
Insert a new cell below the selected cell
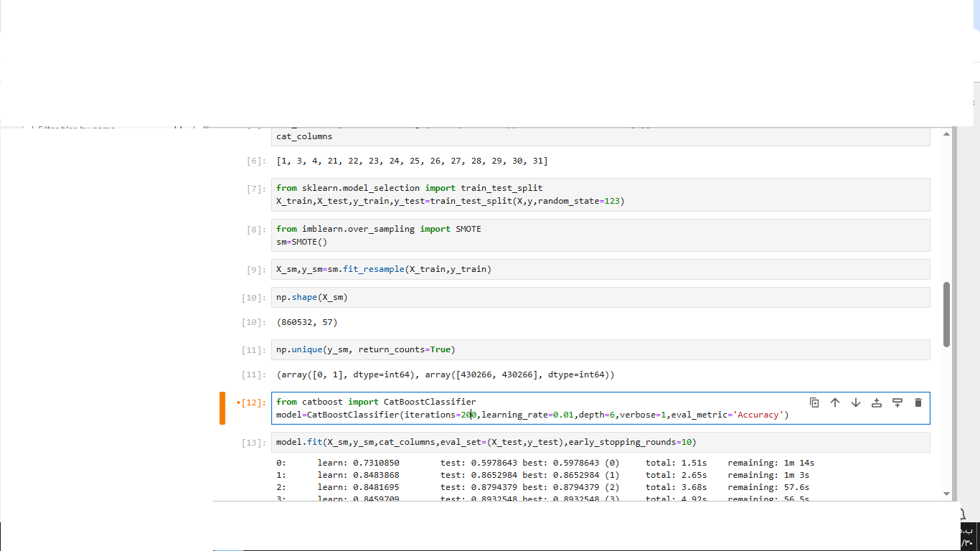click(x=897, y=402)
